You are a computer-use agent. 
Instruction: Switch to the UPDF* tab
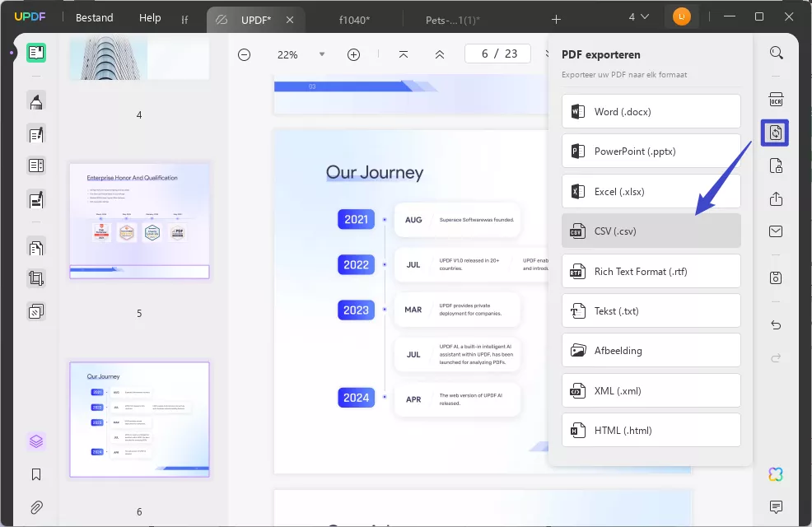coord(256,21)
